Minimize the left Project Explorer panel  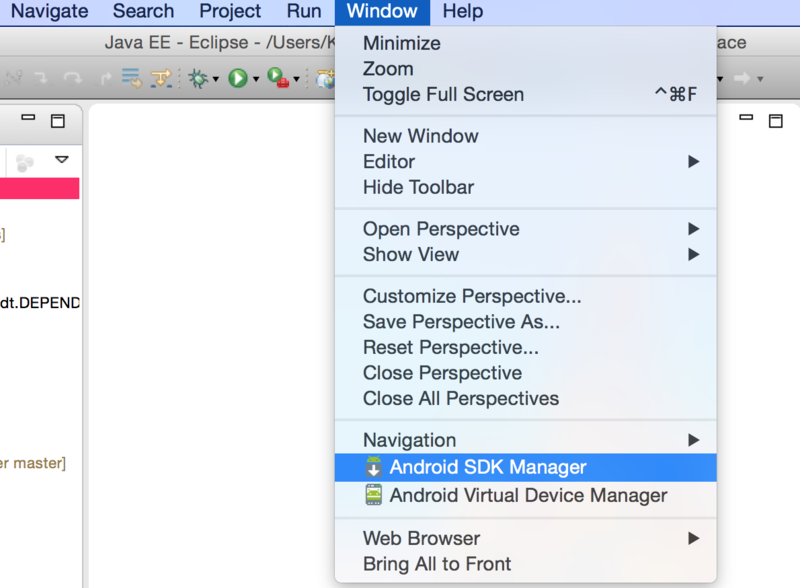[x=28, y=117]
